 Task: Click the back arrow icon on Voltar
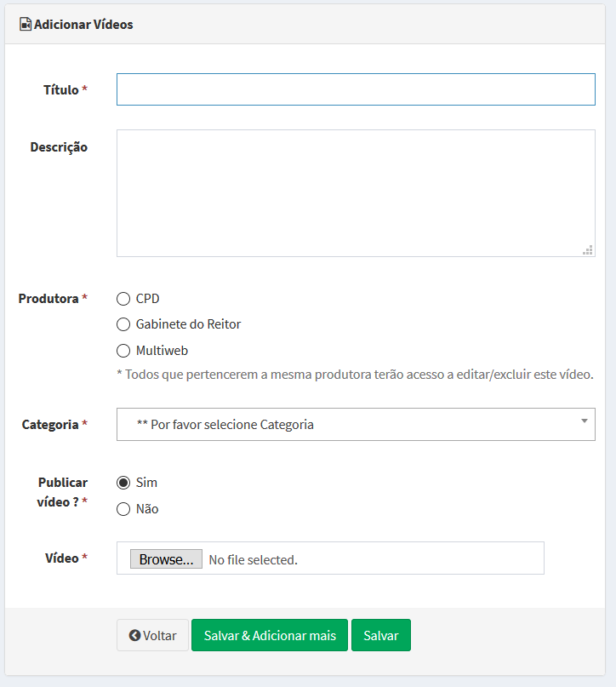click(x=134, y=636)
